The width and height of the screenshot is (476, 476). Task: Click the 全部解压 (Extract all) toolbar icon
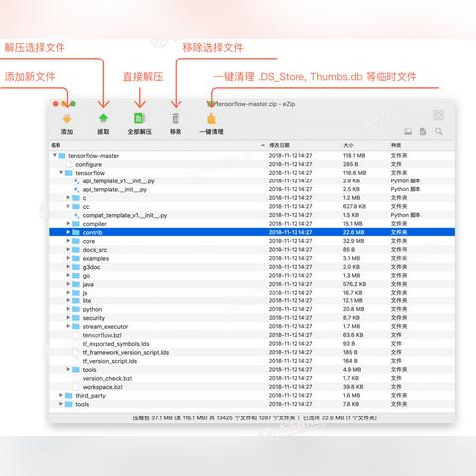pyautogui.click(x=139, y=118)
